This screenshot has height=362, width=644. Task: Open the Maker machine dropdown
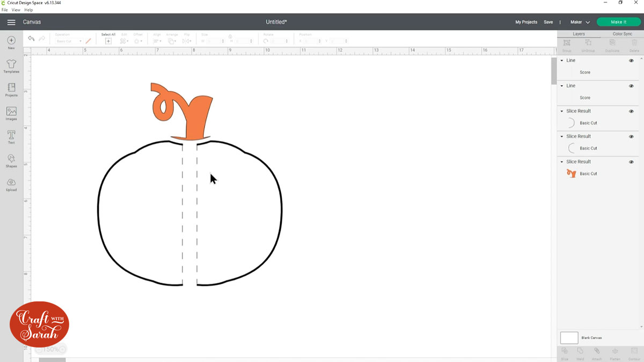pyautogui.click(x=580, y=22)
